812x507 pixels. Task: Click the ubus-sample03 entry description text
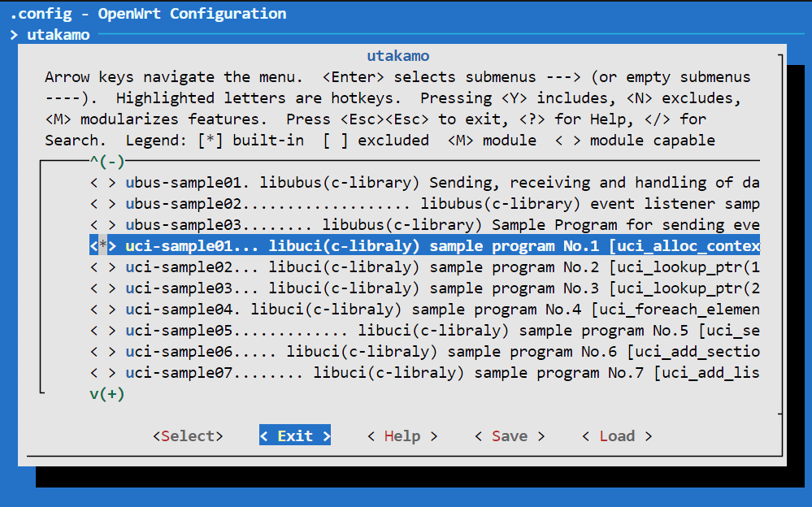point(443,225)
